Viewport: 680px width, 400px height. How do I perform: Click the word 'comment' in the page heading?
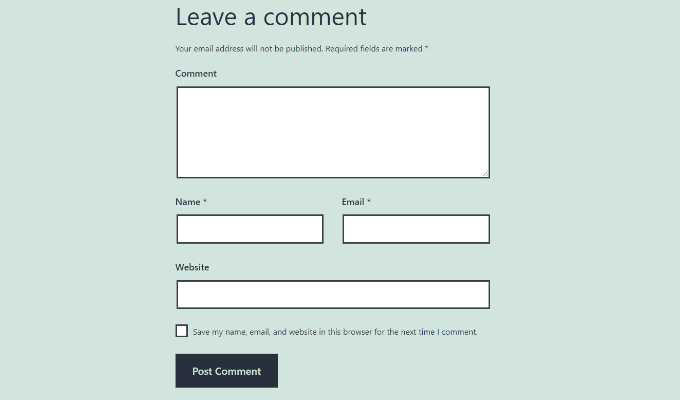(315, 17)
